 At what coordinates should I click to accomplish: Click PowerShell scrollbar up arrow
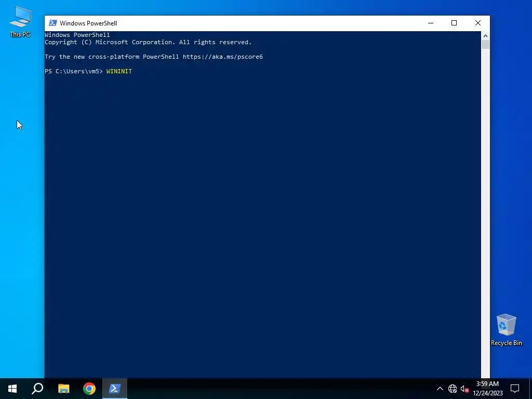pos(485,36)
